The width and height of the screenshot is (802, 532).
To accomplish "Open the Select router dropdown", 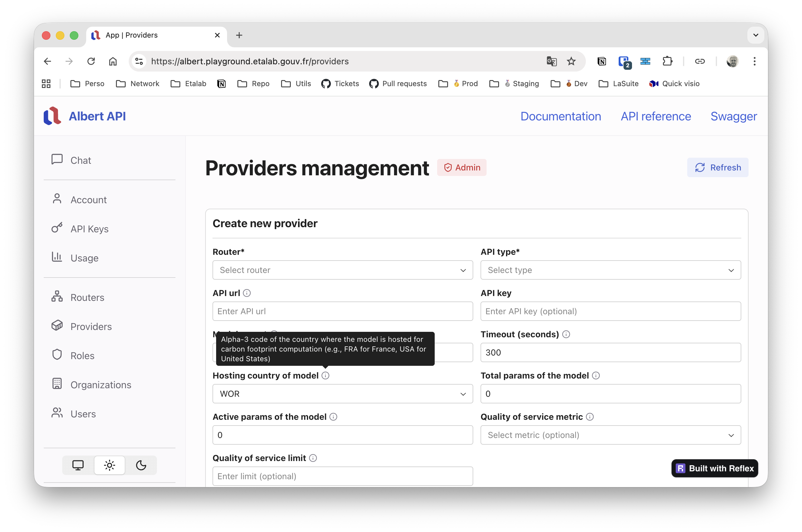I will click(342, 270).
